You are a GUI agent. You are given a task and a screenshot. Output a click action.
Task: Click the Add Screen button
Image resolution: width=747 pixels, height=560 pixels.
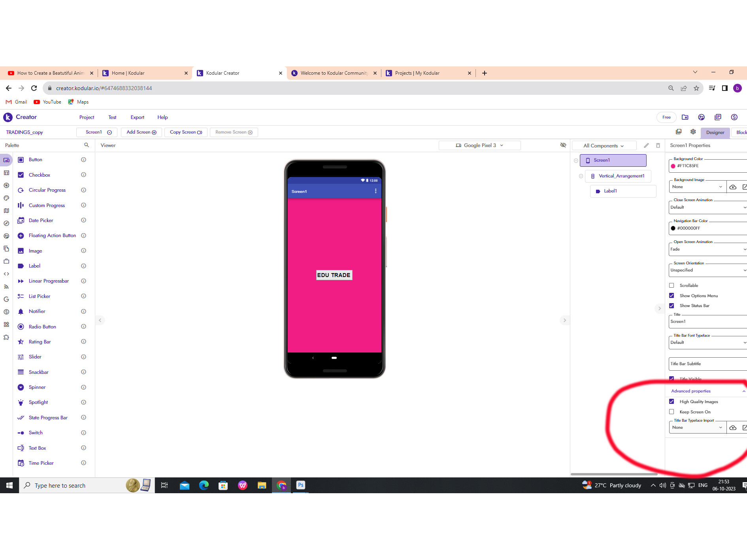[141, 132]
